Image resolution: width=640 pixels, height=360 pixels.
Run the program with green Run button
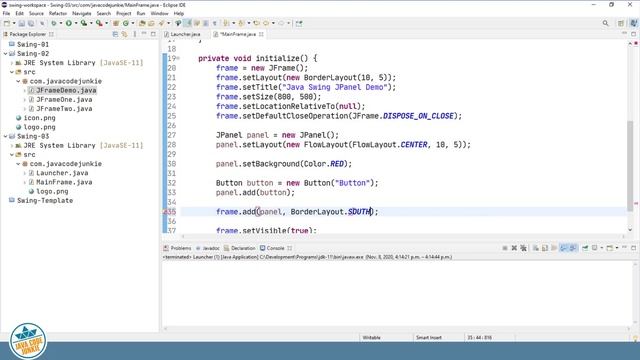(69, 23)
